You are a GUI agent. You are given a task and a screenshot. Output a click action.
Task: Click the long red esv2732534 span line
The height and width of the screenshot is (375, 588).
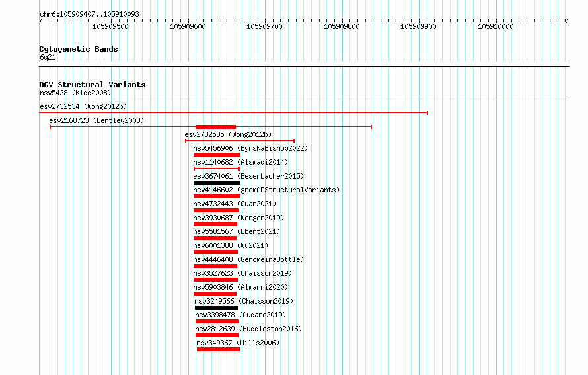pos(234,113)
